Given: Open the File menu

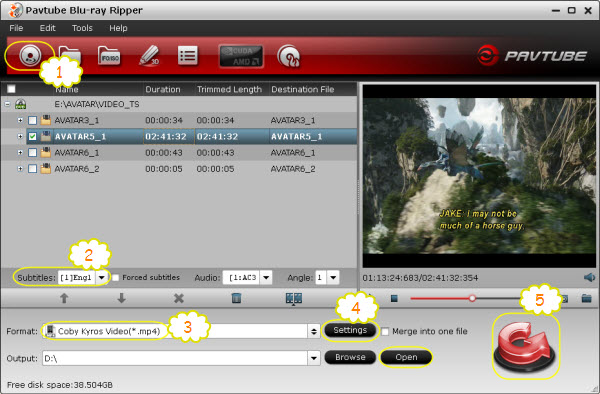Looking at the screenshot, I should point(16,28).
